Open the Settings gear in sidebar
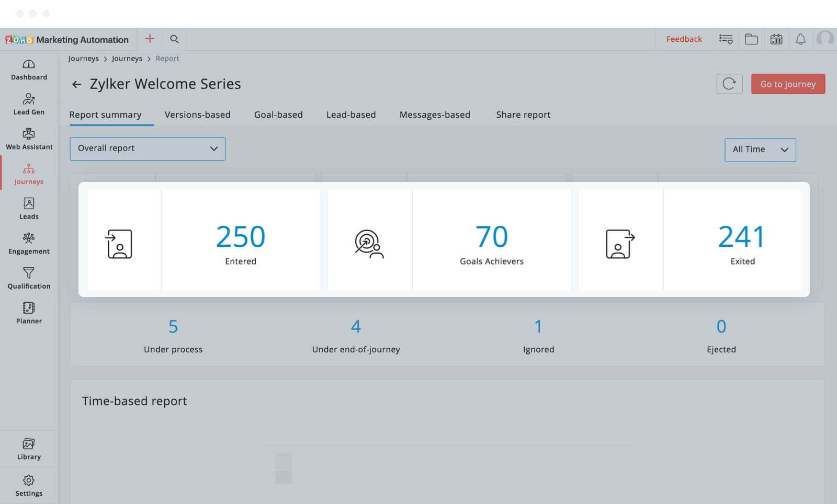 (x=29, y=486)
